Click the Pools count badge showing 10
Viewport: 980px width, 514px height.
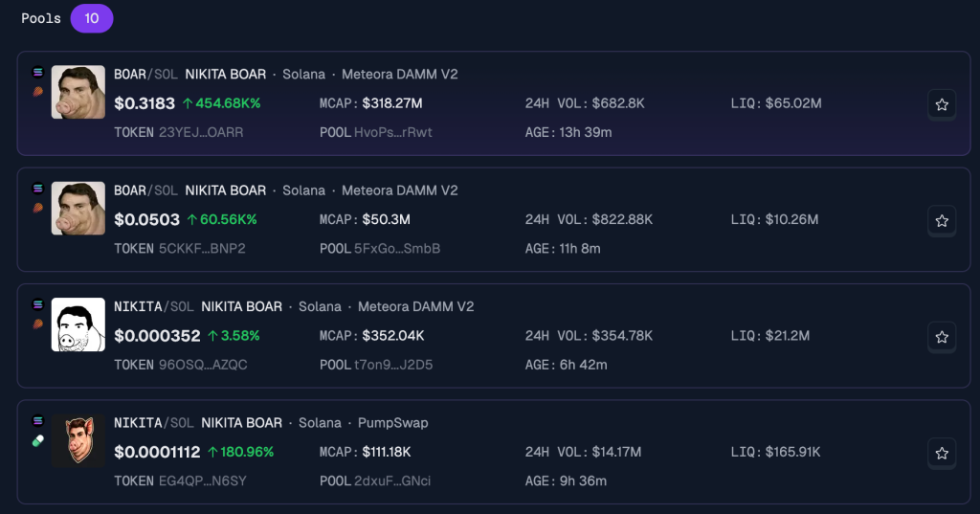click(x=92, y=18)
